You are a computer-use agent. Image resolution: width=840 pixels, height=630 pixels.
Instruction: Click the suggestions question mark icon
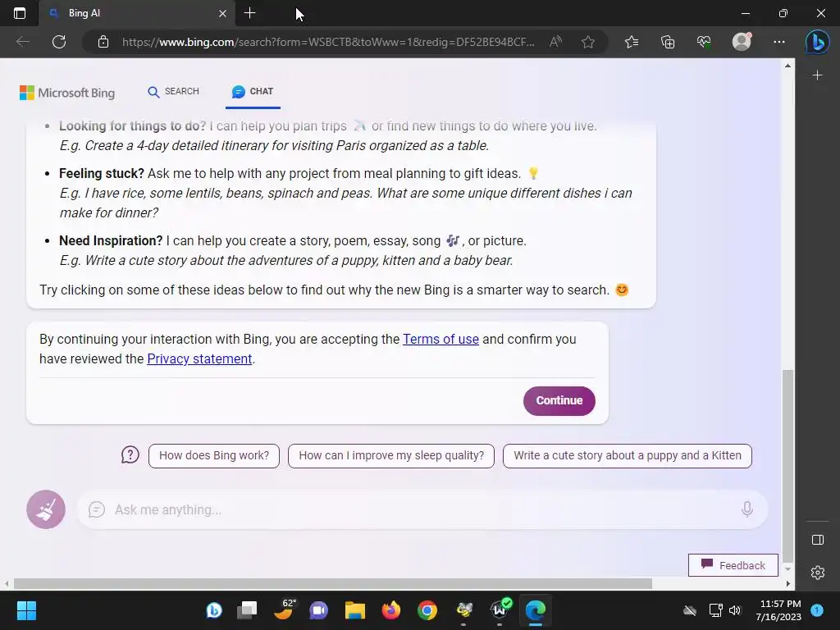pyautogui.click(x=130, y=455)
